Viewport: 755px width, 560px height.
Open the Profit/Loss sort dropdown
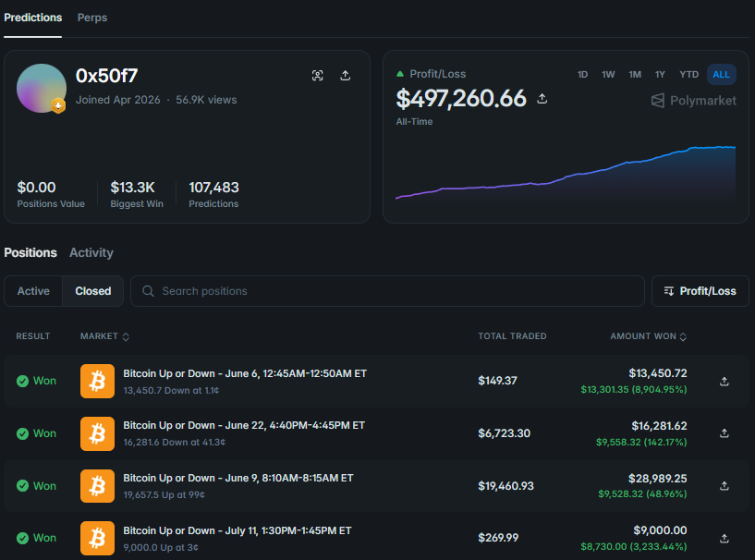700,291
